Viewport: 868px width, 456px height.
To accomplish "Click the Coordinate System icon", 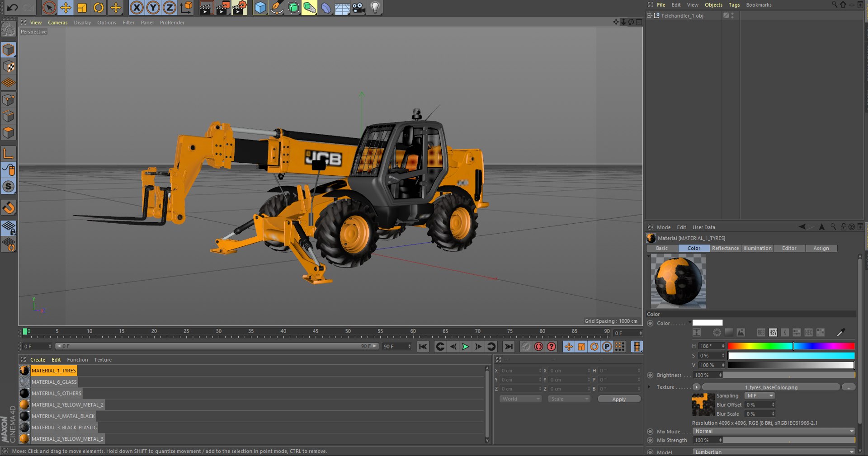I will [186, 7].
